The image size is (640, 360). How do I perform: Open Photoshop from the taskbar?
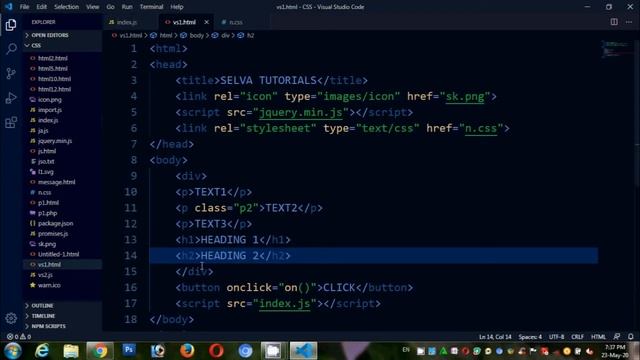pyautogui.click(x=129, y=350)
